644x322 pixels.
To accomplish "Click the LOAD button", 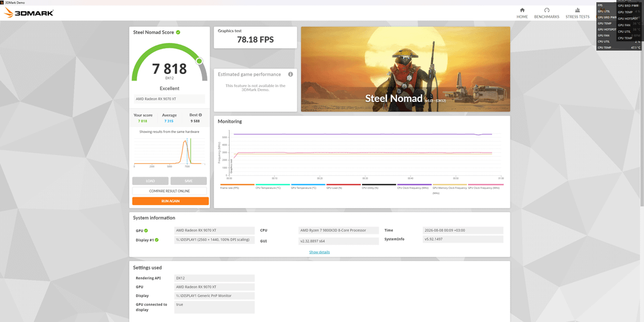I will pyautogui.click(x=150, y=181).
